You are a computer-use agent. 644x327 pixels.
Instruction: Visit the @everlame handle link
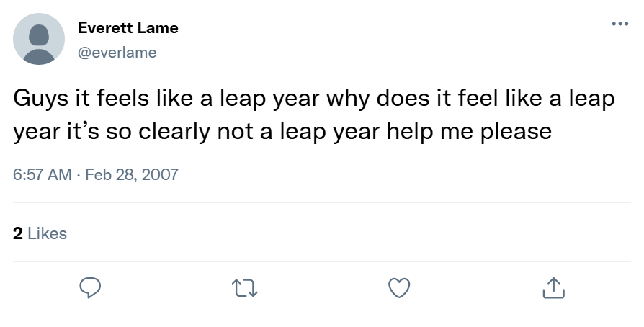[117, 52]
